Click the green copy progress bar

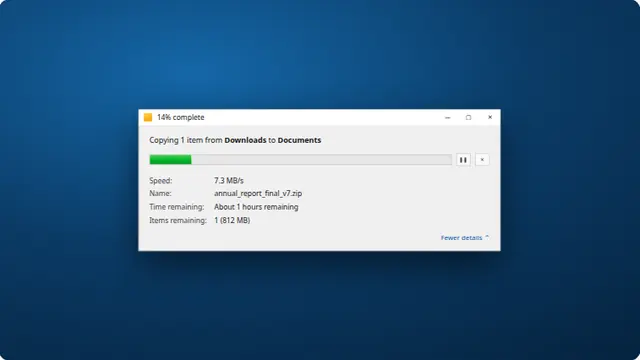click(300, 160)
